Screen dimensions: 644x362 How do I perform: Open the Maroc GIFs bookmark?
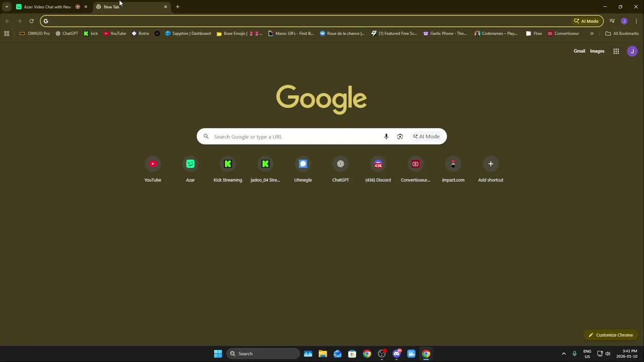click(x=291, y=34)
